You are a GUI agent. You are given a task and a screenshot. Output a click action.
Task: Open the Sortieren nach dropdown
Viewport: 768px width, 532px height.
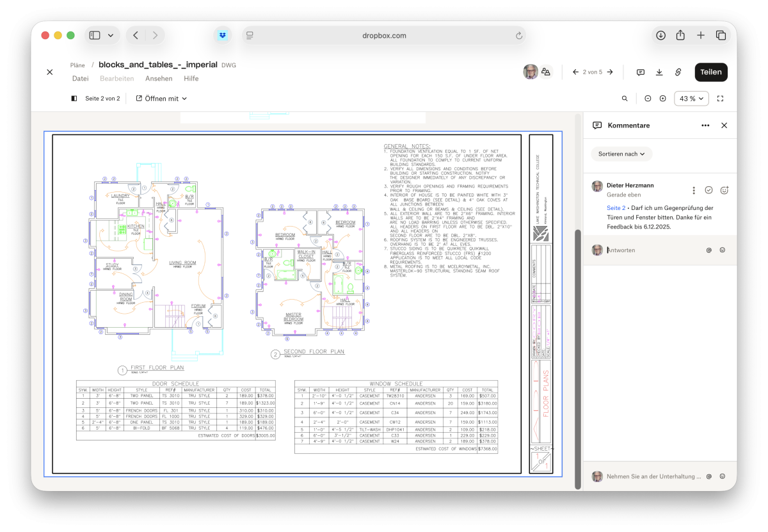621,154
